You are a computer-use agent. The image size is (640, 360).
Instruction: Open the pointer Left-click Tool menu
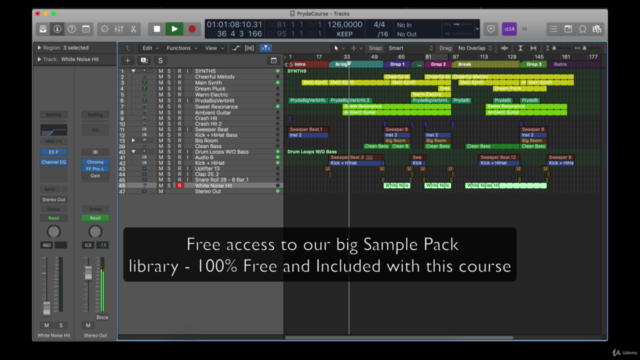pos(339,48)
